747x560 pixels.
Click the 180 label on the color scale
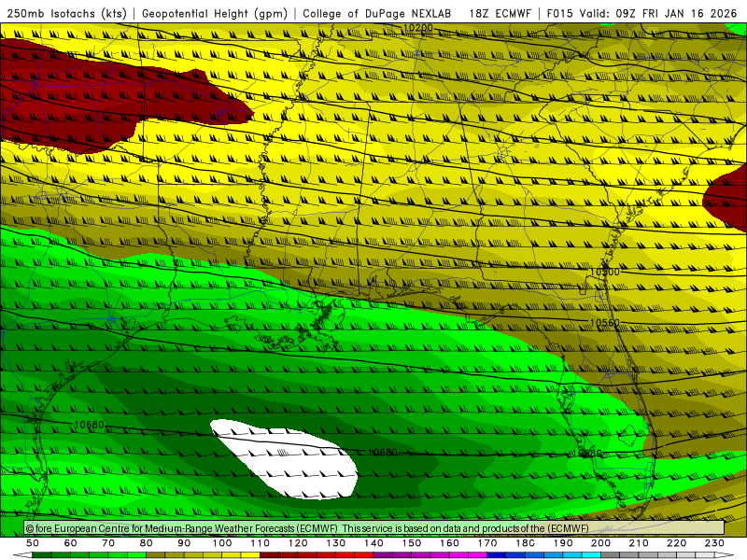tap(525, 543)
